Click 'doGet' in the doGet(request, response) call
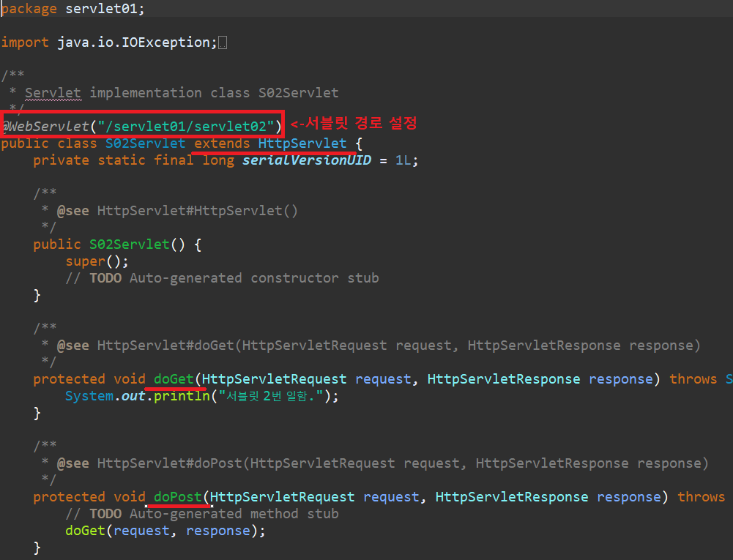The height and width of the screenshot is (560, 733). pyautogui.click(x=85, y=531)
